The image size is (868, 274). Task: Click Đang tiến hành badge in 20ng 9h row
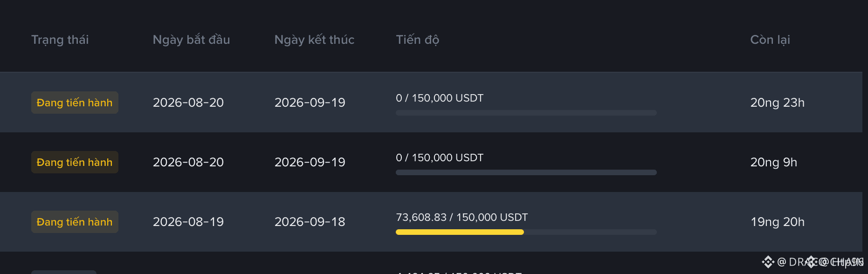click(75, 162)
